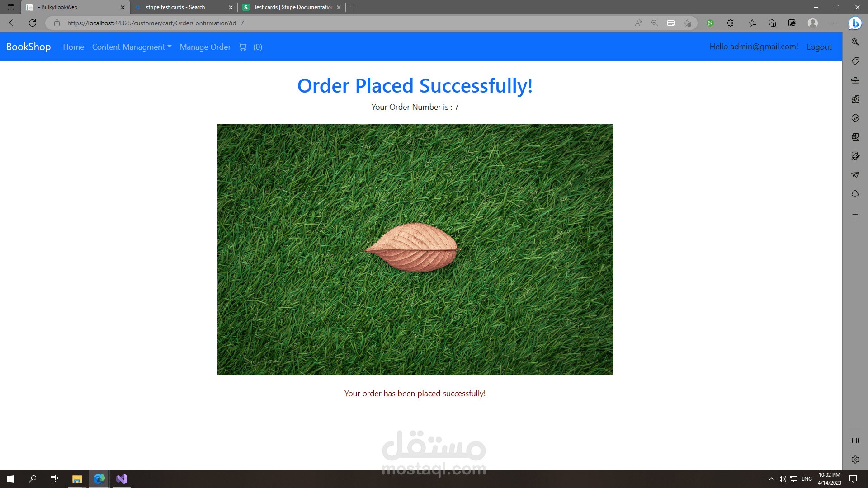
Task: Click the shopping cart icon in navbar
Action: [x=243, y=47]
